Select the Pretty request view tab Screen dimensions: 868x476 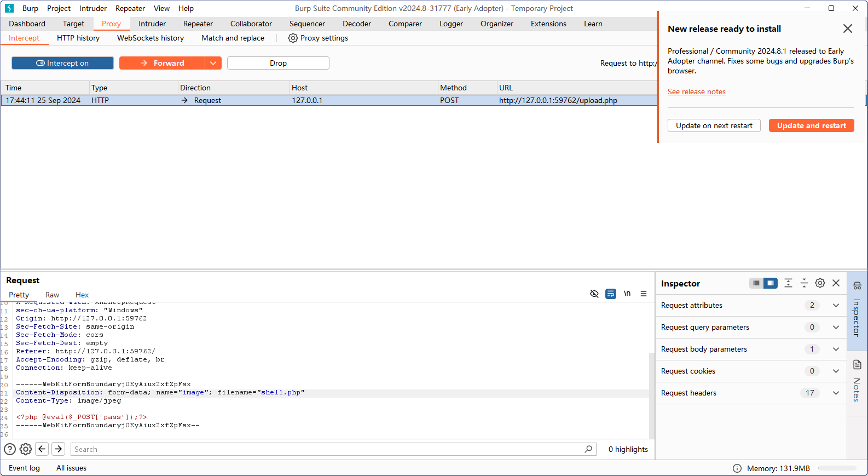pos(19,295)
